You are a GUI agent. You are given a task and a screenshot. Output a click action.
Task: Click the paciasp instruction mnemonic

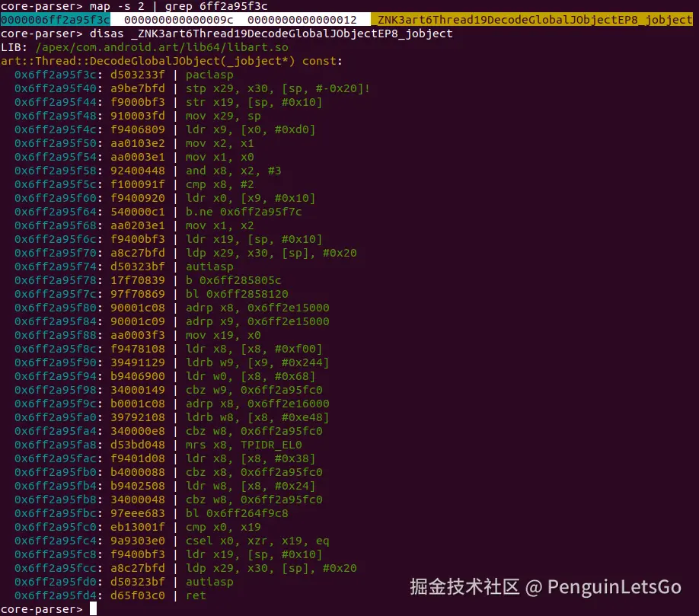point(209,75)
